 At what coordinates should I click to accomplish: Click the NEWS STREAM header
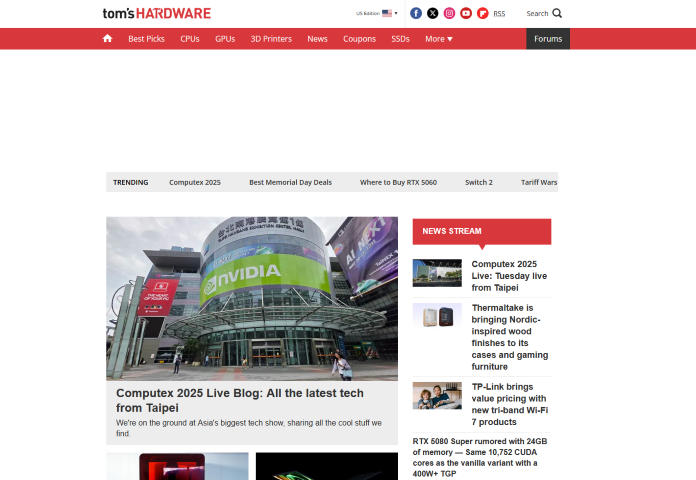(x=482, y=231)
